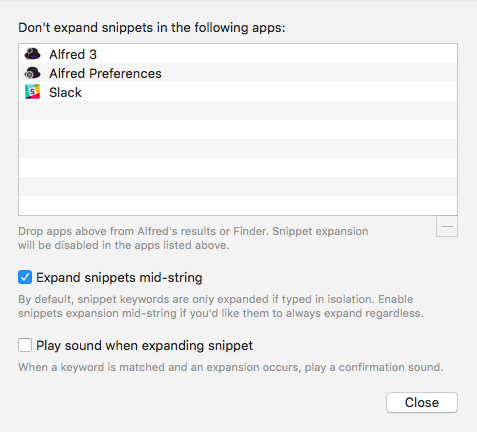Click the 'By default, snippet keywords' description text
Image resolution: width=477 pixels, height=432 pixels.
click(221, 306)
